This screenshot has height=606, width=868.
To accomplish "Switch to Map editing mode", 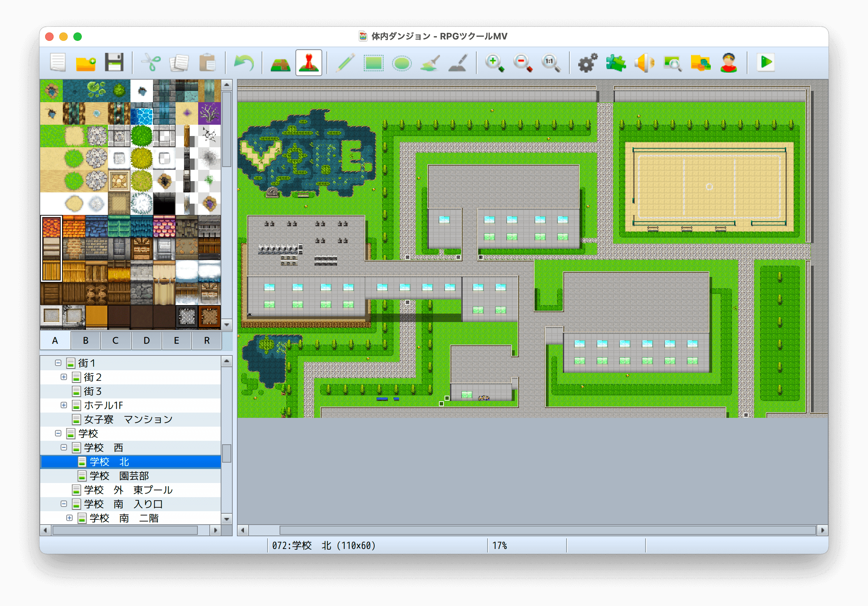I will click(280, 63).
